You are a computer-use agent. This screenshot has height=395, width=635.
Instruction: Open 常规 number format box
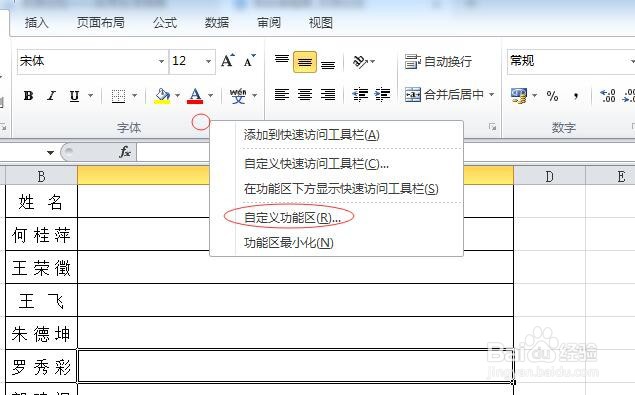pos(570,62)
